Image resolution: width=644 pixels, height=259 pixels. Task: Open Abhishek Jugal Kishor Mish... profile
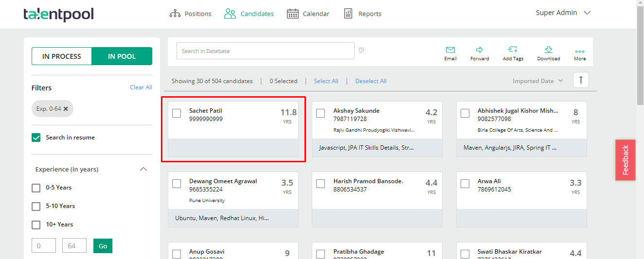click(x=518, y=111)
